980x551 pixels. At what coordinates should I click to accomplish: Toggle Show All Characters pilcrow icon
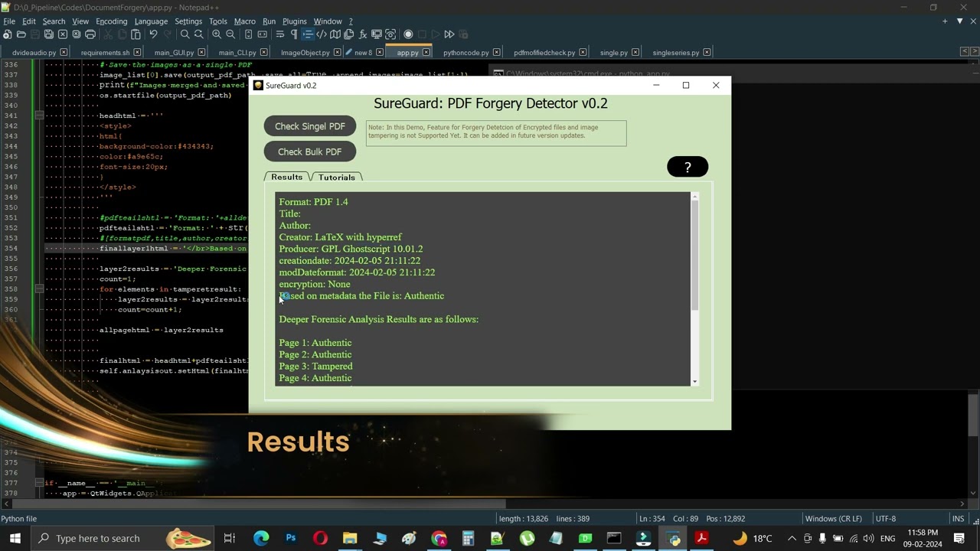[x=294, y=34]
